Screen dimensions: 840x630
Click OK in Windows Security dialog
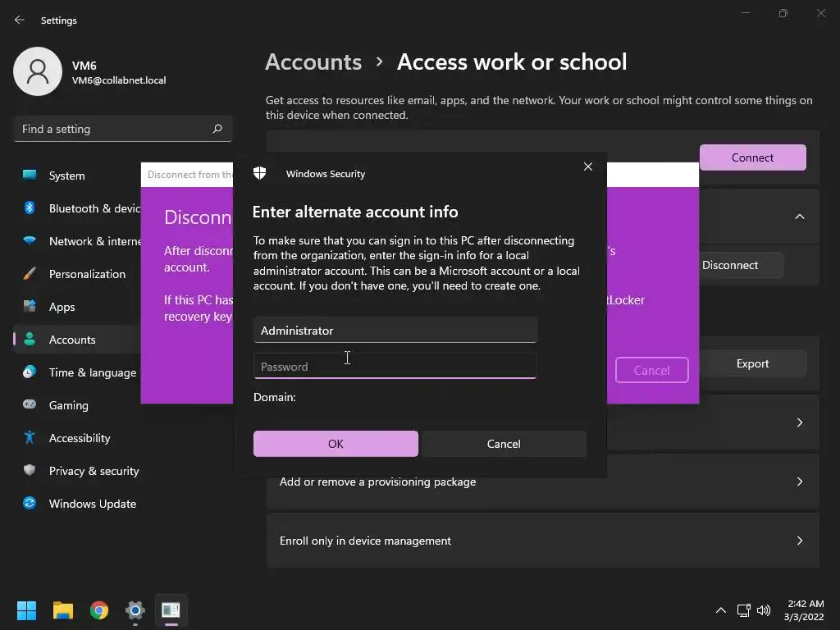tap(336, 444)
